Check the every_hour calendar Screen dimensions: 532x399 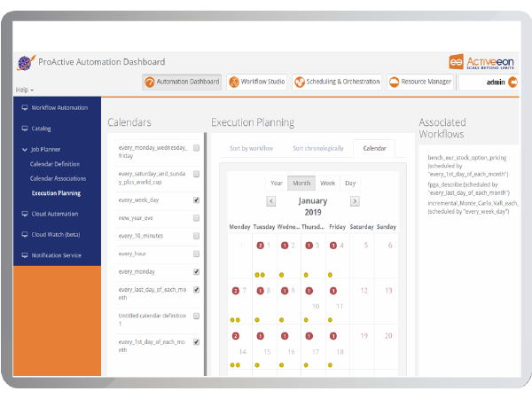pyautogui.click(x=196, y=254)
